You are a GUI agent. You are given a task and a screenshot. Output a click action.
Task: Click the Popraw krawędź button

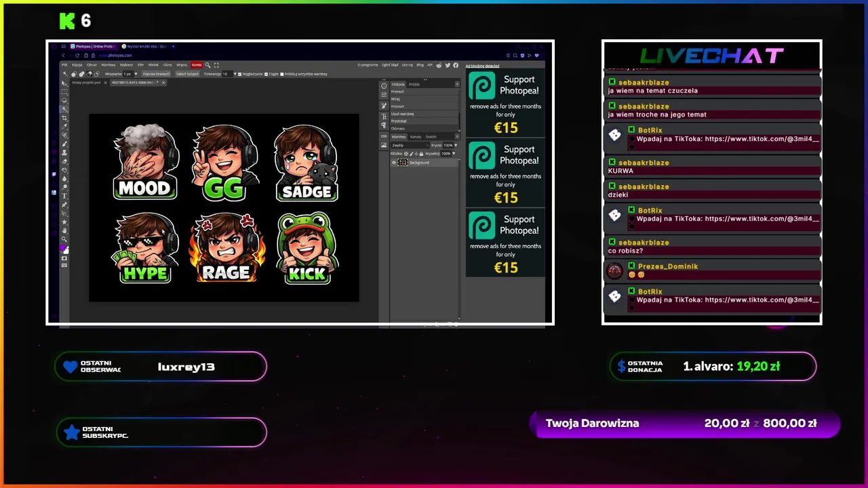click(156, 74)
